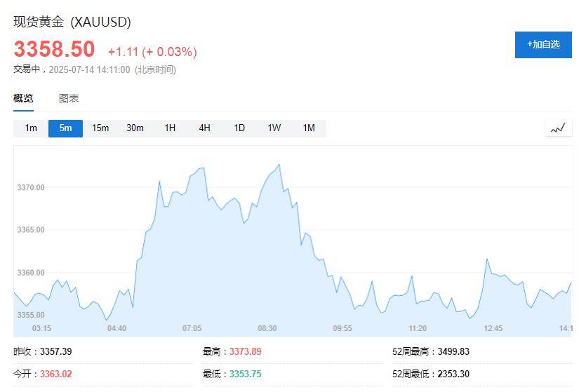Select the 5m timeframe
The width and height of the screenshot is (586, 392).
(65, 128)
